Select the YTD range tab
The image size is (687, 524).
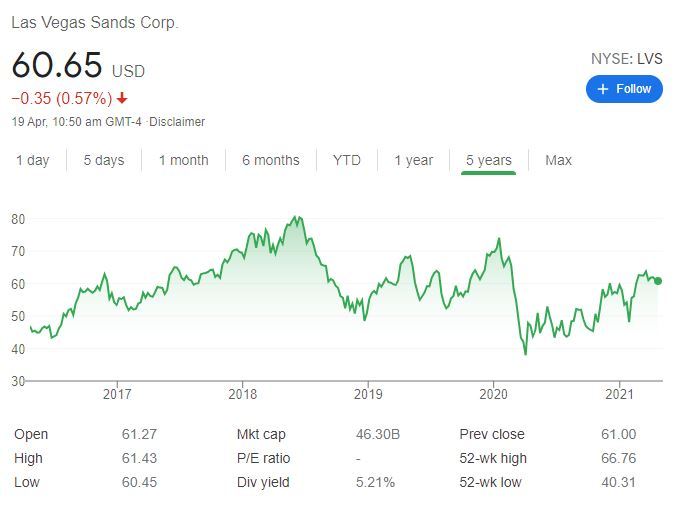pyautogui.click(x=347, y=160)
